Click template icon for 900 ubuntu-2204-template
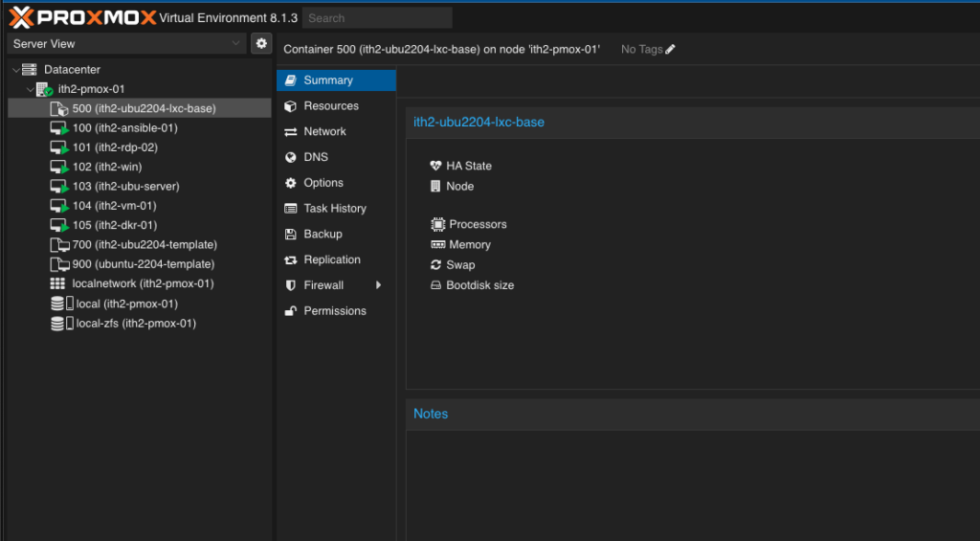 point(59,264)
